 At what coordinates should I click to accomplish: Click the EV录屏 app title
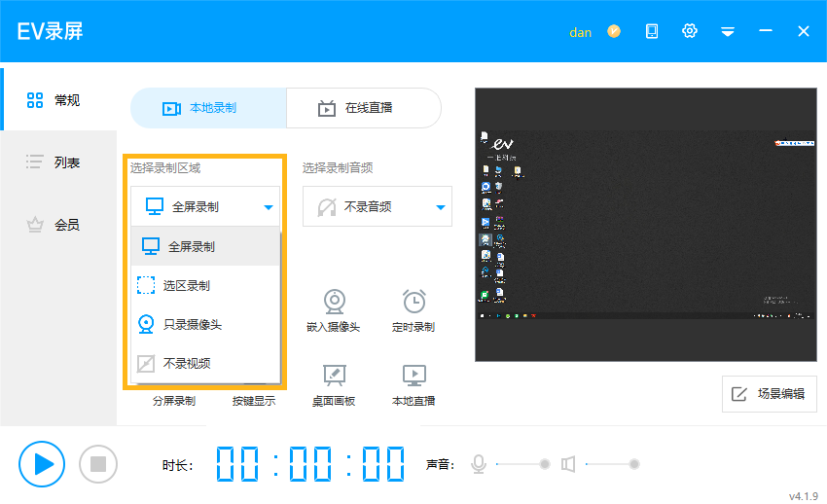[50, 32]
